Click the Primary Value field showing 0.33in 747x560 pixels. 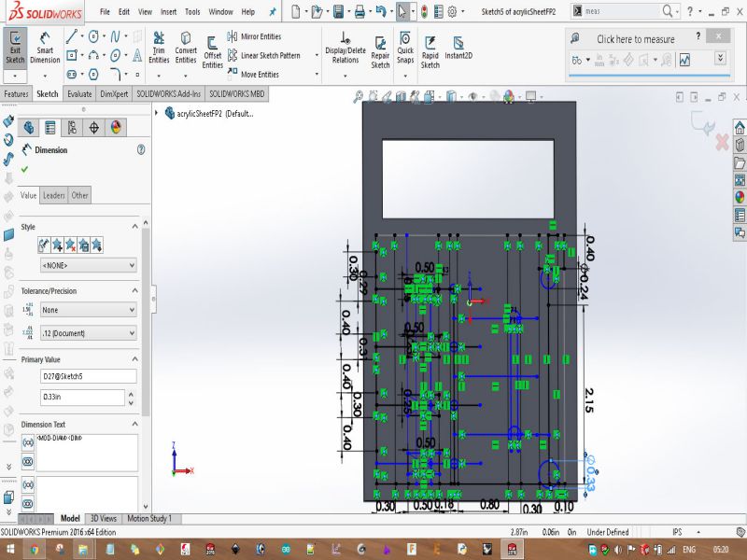(82, 398)
